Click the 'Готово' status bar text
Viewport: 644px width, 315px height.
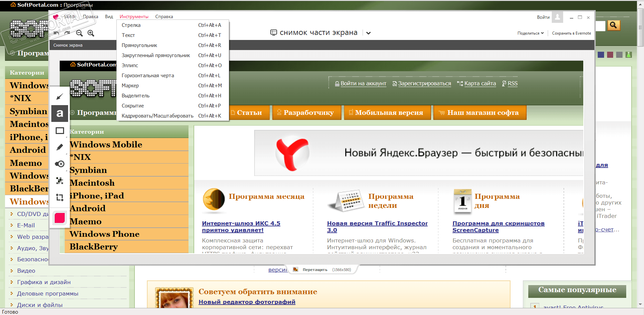10,312
